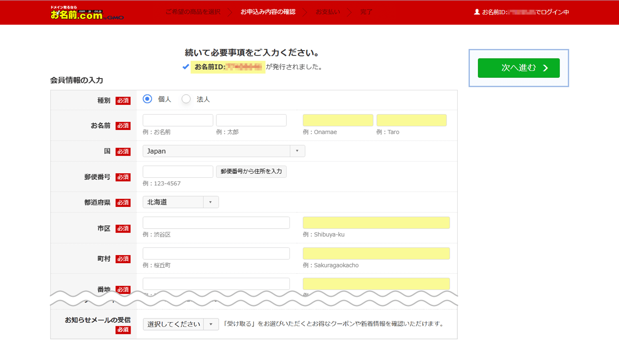
Task: Select the 法人 radio button
Action: 186,99
